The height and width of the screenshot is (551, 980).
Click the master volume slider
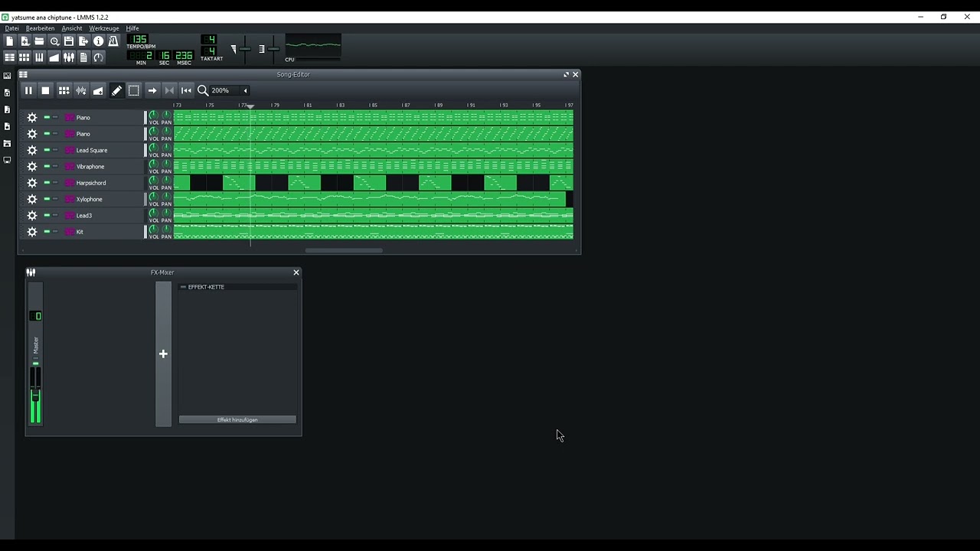(x=244, y=49)
